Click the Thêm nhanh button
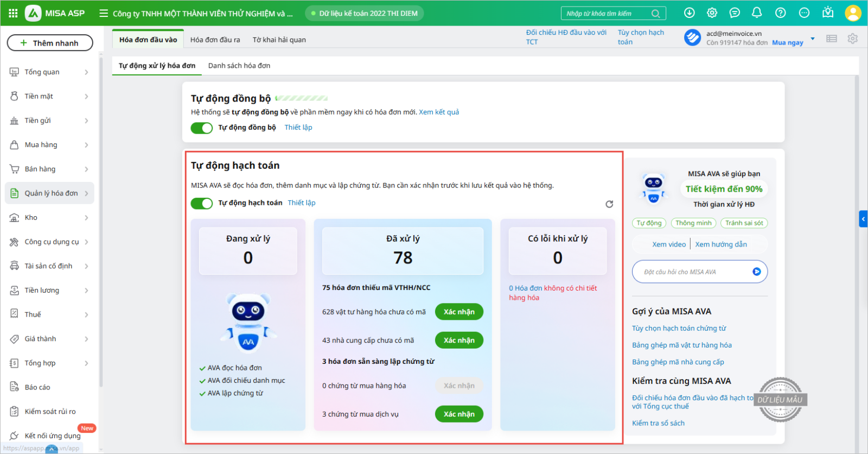This screenshot has width=868, height=454. (50, 43)
